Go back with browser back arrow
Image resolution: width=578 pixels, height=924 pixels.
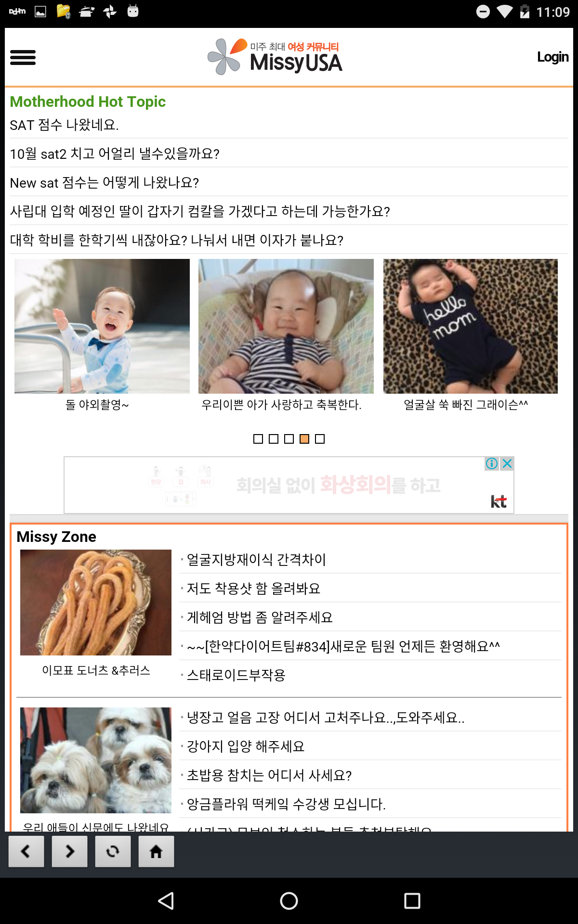[x=26, y=851]
